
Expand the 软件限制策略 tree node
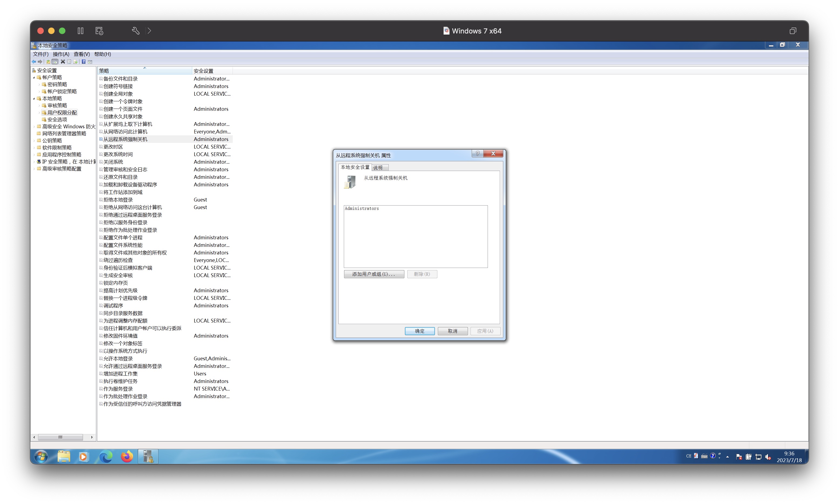(34, 148)
